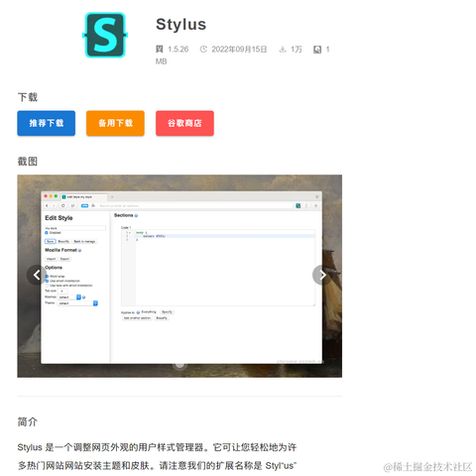Screen dimensions: 476x476
Task: Click the 截图 section heading
Action: point(28,162)
